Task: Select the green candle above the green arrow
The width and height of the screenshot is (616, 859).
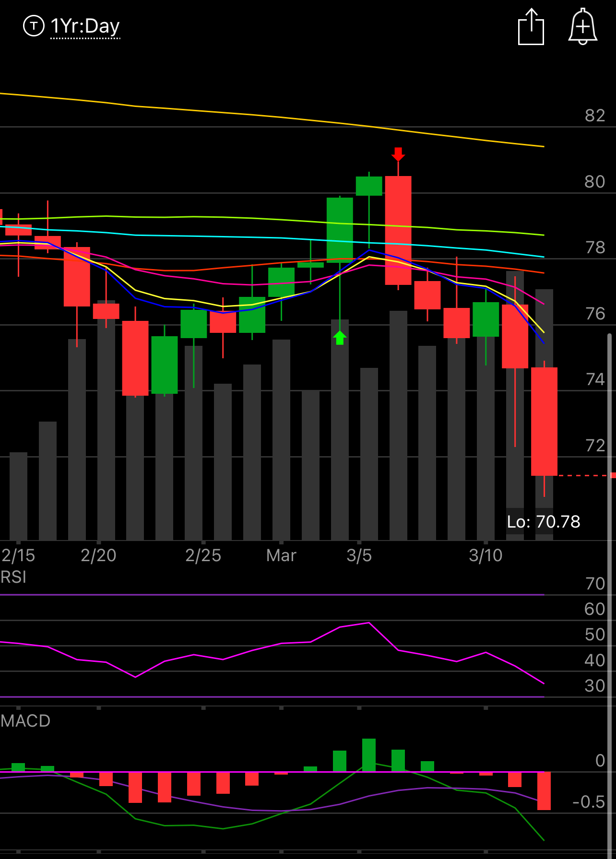Action: [x=340, y=230]
